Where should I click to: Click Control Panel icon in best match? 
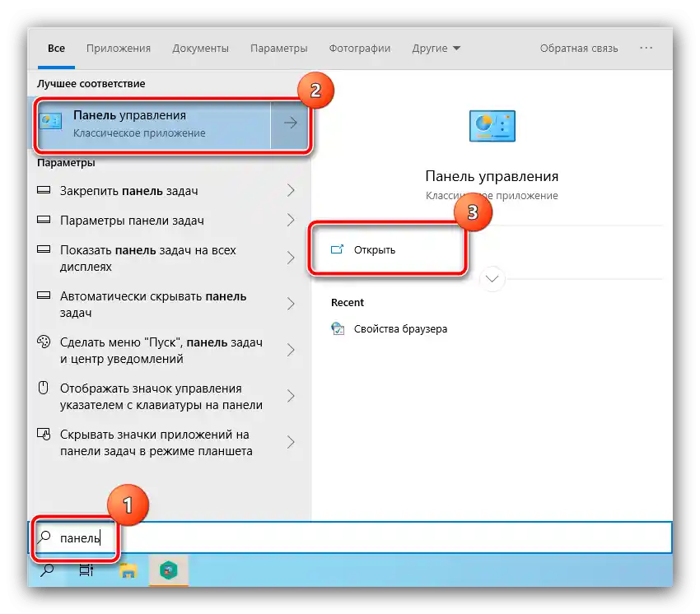pos(50,122)
